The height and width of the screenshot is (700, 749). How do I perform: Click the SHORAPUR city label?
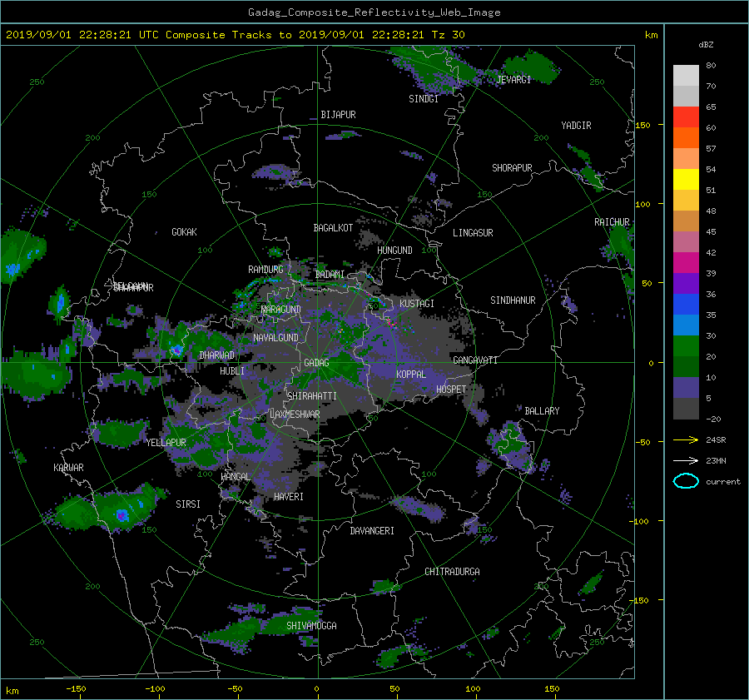[x=512, y=168]
